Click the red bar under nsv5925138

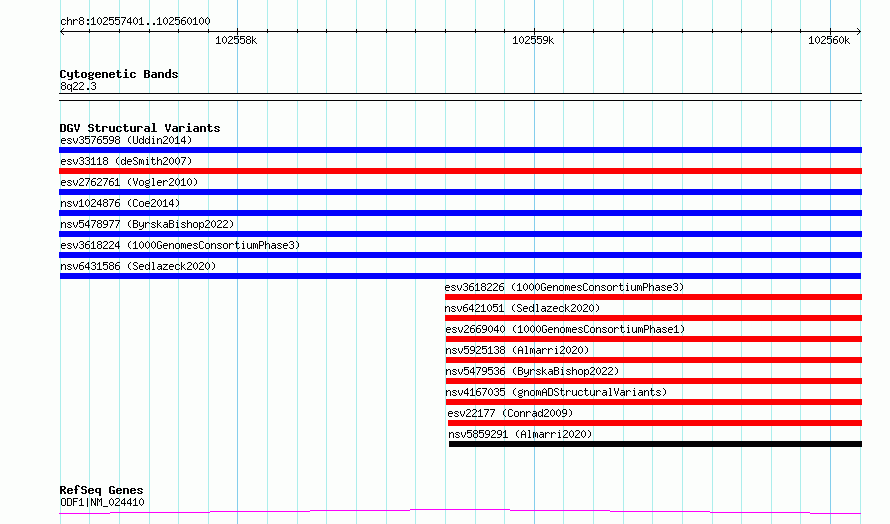654,360
